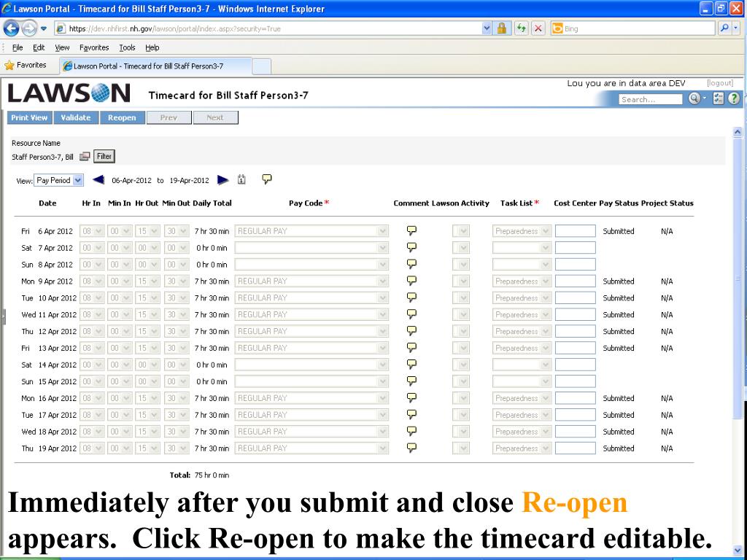Viewport: 747px width, 560px height.
Task: Open comment for Mon 16 Apr 2012 row
Action: pyautogui.click(x=411, y=397)
